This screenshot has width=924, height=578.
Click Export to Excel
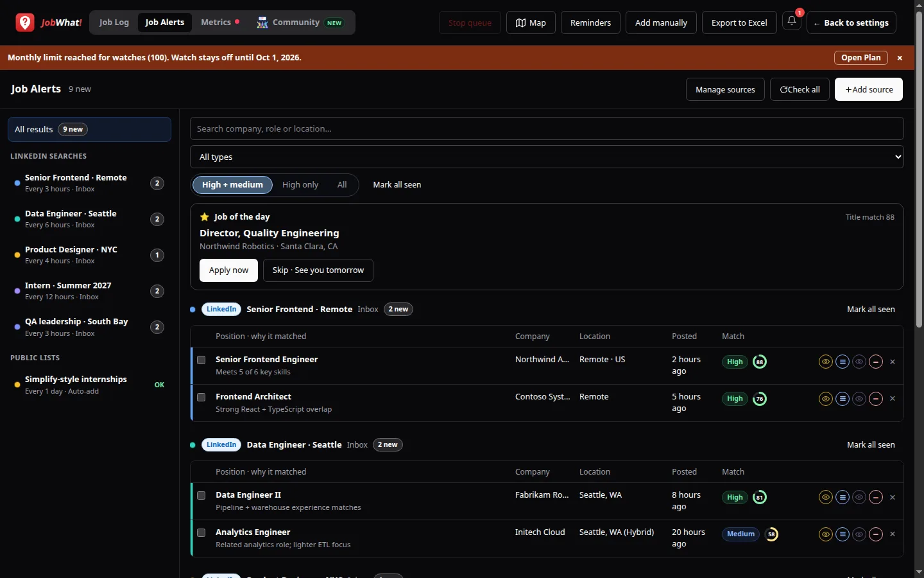pyautogui.click(x=739, y=22)
